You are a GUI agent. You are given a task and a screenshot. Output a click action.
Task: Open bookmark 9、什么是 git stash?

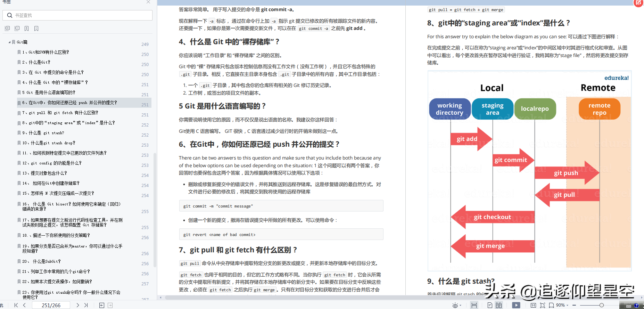pyautogui.click(x=43, y=133)
